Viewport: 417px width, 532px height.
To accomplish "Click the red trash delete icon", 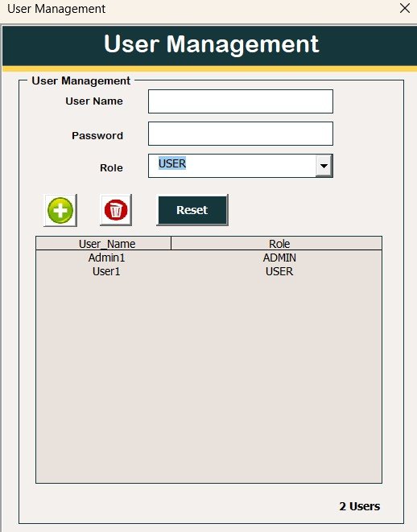I will pyautogui.click(x=116, y=210).
